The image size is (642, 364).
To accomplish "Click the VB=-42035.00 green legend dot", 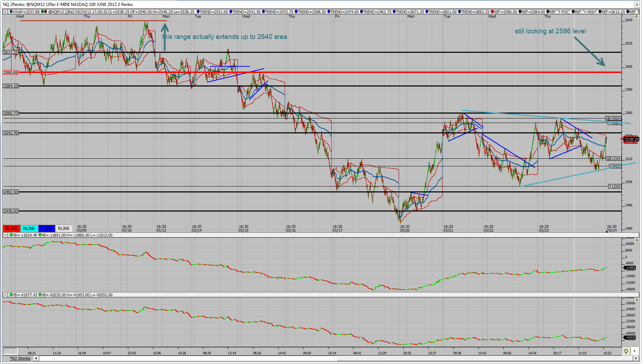I will (40, 295).
